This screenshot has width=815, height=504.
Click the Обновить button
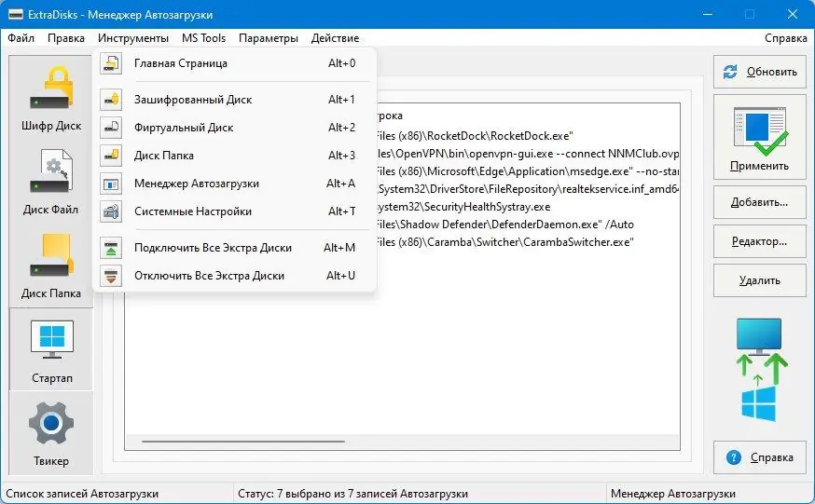pyautogui.click(x=759, y=72)
